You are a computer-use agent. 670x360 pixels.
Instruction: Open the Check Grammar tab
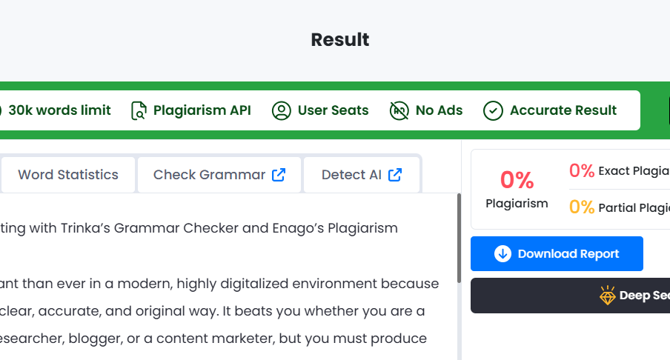coord(219,175)
